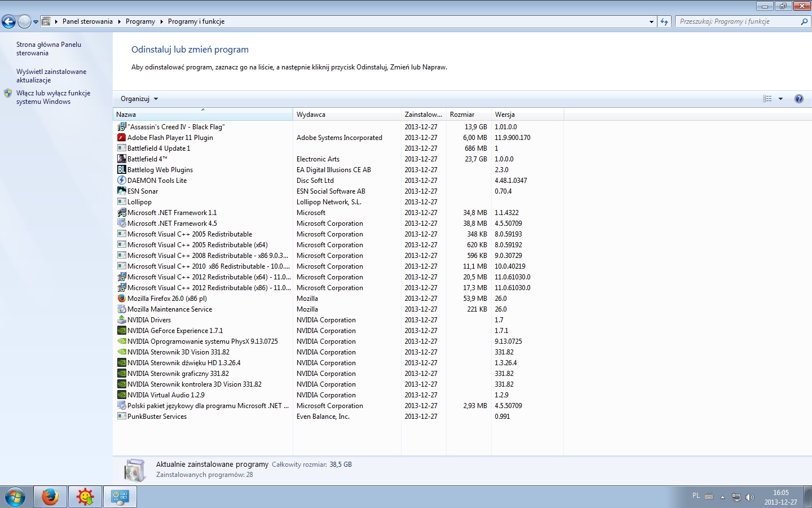
Task: Sort list by Wydawca column header
Action: [x=347, y=115]
